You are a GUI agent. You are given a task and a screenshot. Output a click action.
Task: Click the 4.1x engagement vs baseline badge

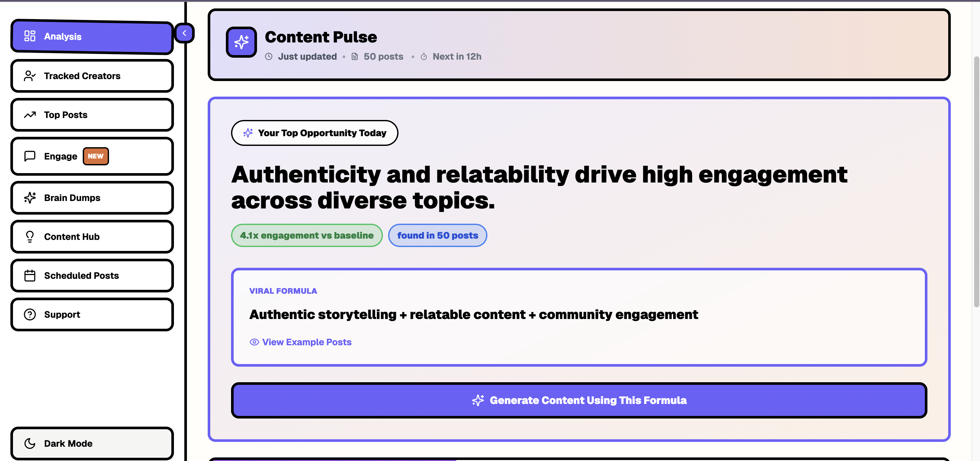(307, 235)
